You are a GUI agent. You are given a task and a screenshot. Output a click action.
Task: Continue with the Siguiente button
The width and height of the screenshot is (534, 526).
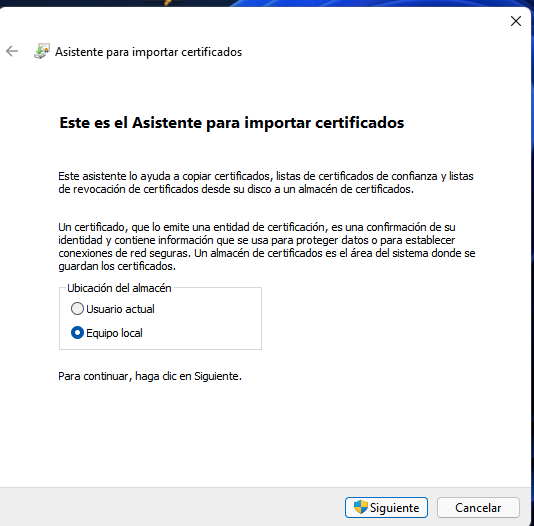coord(386,507)
